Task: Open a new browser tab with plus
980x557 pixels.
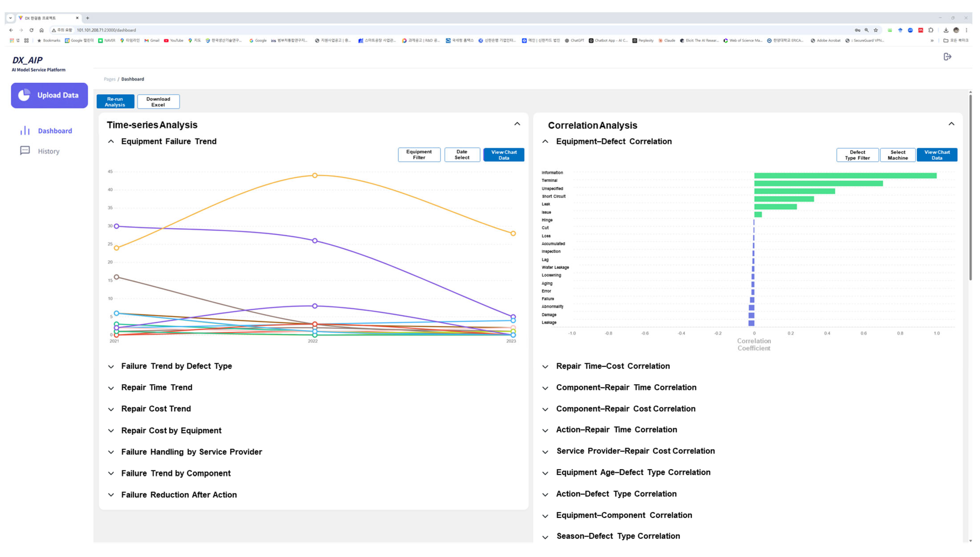Action: pyautogui.click(x=88, y=18)
